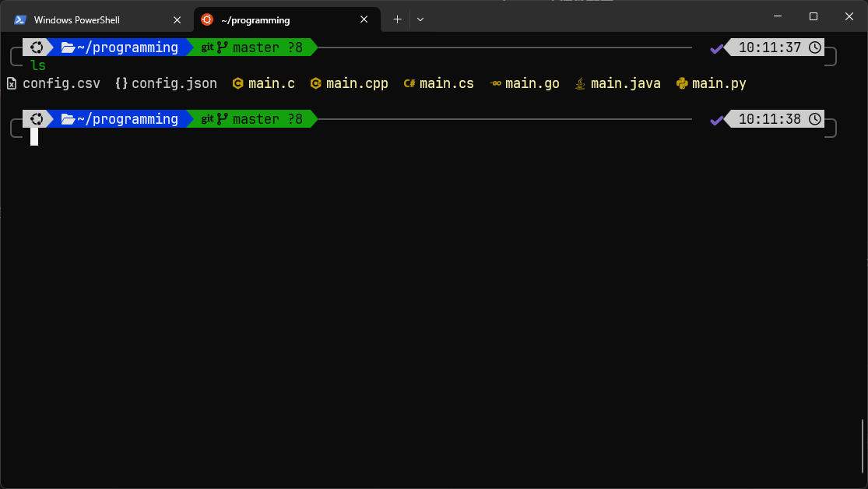Expand the new tab profile dropdown
Image resolution: width=868 pixels, height=489 pixels.
[420, 19]
